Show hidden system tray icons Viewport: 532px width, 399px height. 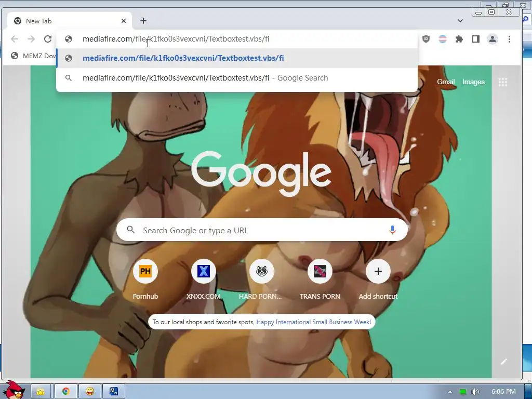pyautogui.click(x=450, y=392)
